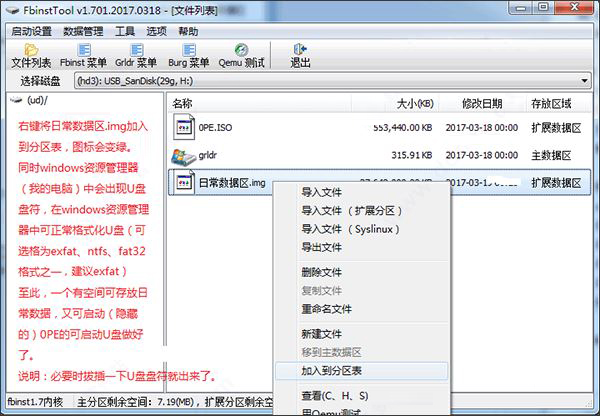Viewport: 600px width, 416px height.
Task: Choose 加入到分区表 in context menu
Action: pyautogui.click(x=362, y=370)
